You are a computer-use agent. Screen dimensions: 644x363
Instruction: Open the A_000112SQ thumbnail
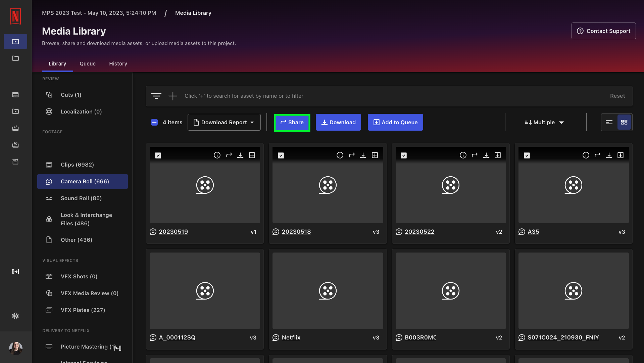coord(205,291)
